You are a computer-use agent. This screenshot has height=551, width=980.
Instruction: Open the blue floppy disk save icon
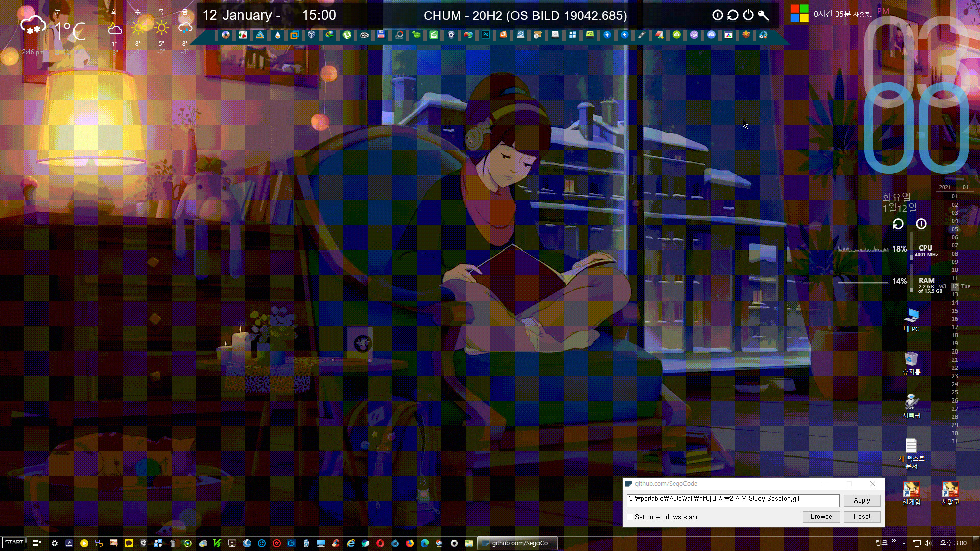pos(381,35)
